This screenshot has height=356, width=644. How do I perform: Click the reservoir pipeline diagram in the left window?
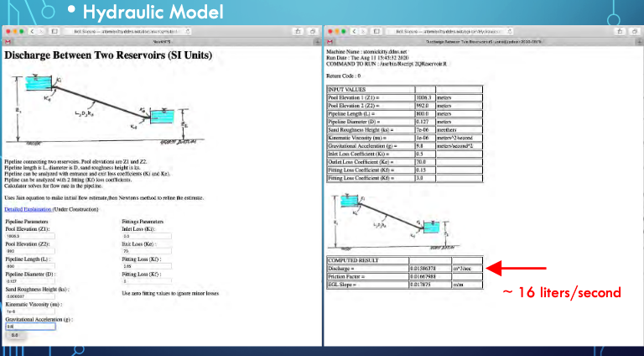[x=106, y=110]
